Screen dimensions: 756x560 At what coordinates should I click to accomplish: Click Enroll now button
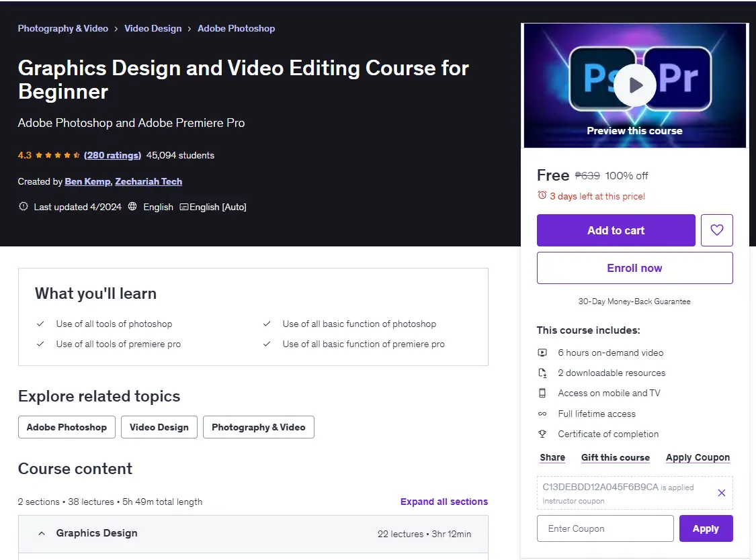(634, 268)
